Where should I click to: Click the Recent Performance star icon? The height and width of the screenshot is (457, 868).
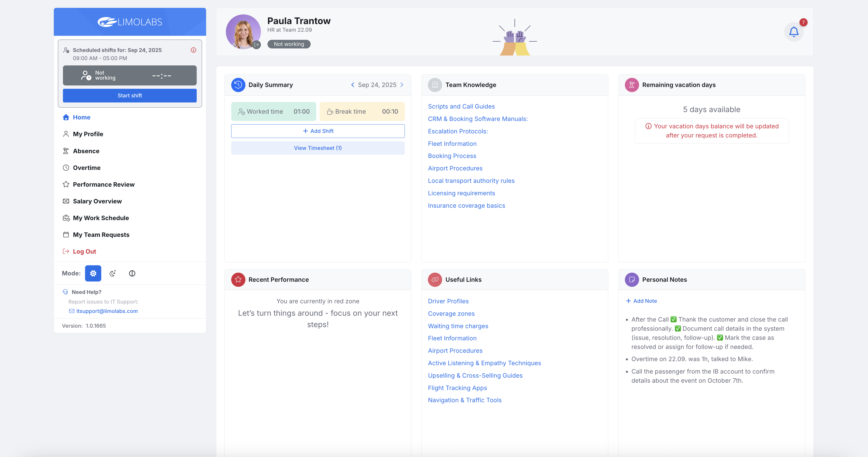click(x=238, y=279)
